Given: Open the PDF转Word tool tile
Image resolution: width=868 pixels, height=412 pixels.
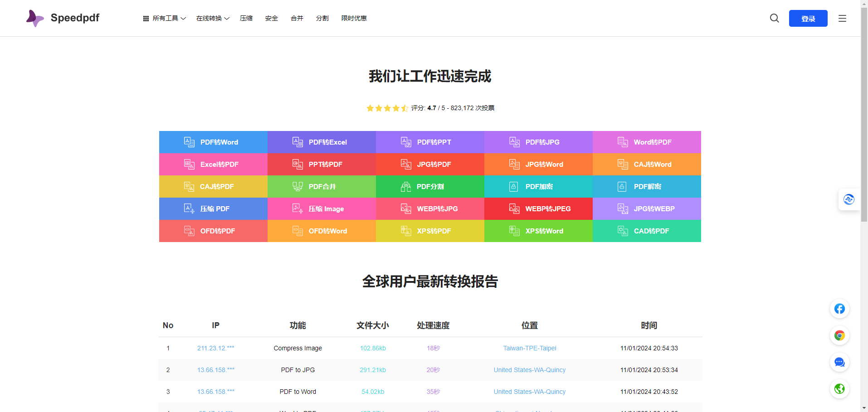Looking at the screenshot, I should 213,142.
